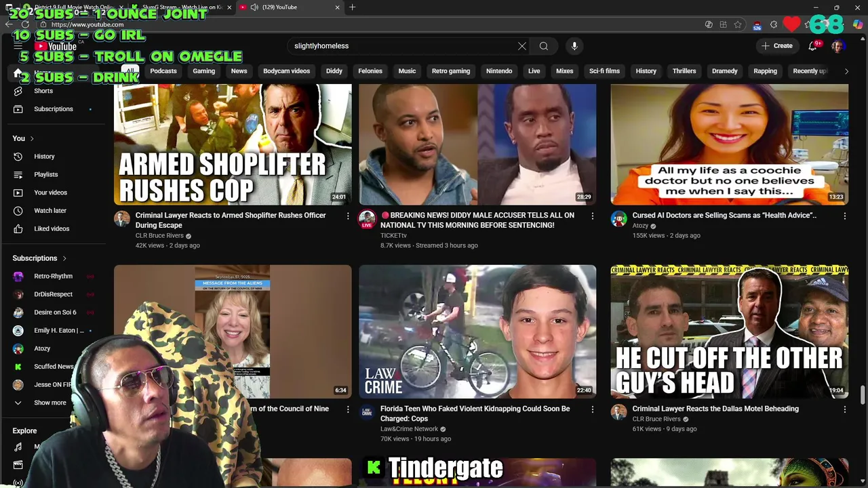The image size is (868, 488).
Task: Click the magnifier search button
Action: pyautogui.click(x=544, y=46)
